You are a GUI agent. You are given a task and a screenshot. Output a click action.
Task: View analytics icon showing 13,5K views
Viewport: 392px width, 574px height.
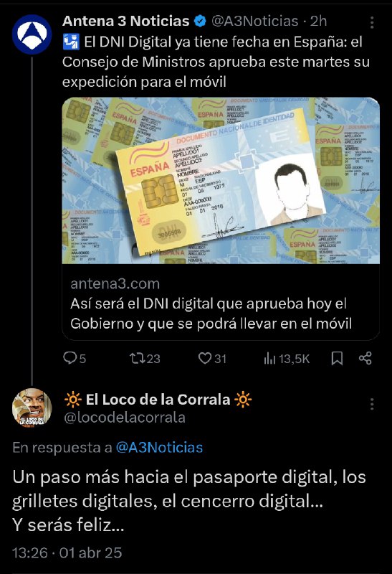pos(269,358)
